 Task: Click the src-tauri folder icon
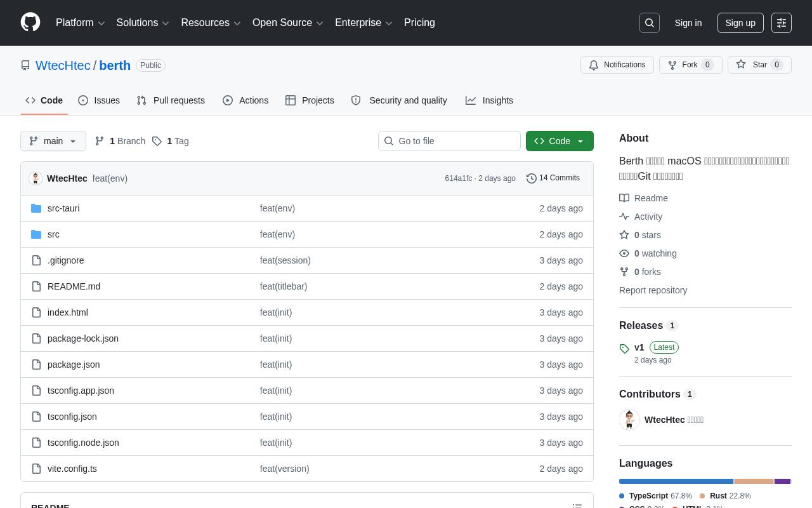[36, 208]
